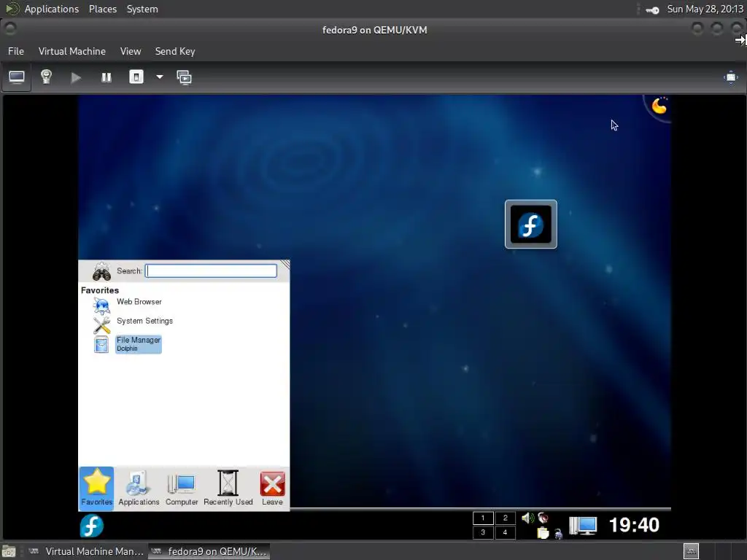The width and height of the screenshot is (747, 560).
Task: Open host Places menu
Action: [x=103, y=9]
